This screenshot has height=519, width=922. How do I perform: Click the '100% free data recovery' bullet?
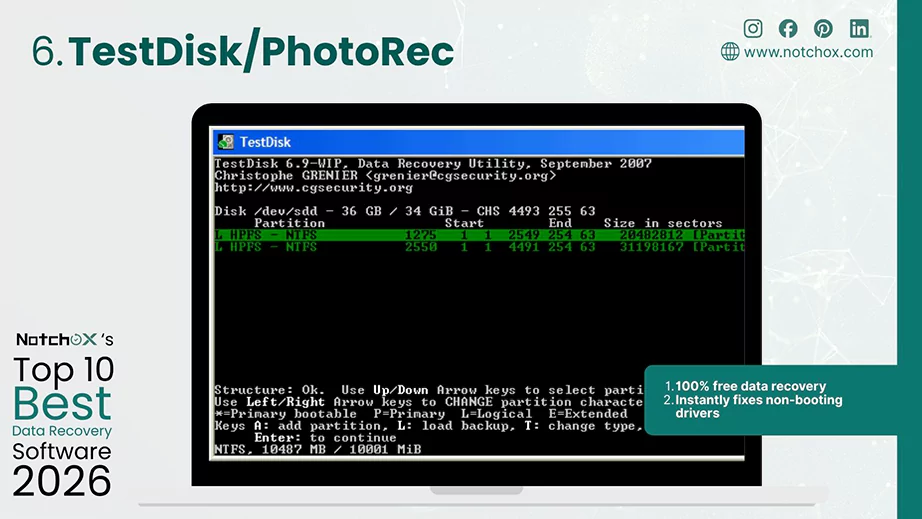750,386
